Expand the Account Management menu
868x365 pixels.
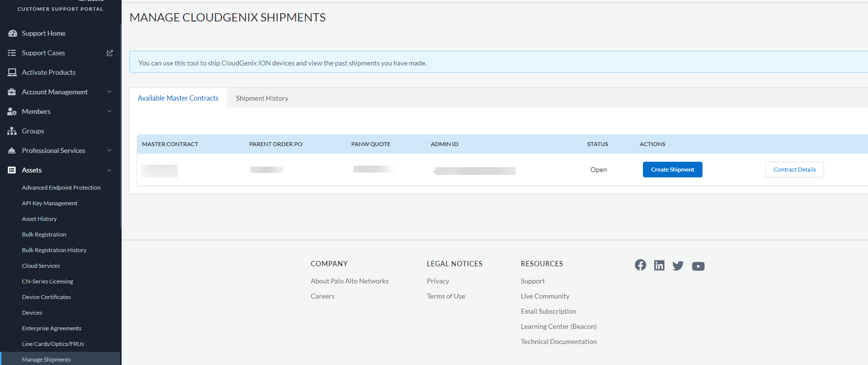(x=109, y=92)
